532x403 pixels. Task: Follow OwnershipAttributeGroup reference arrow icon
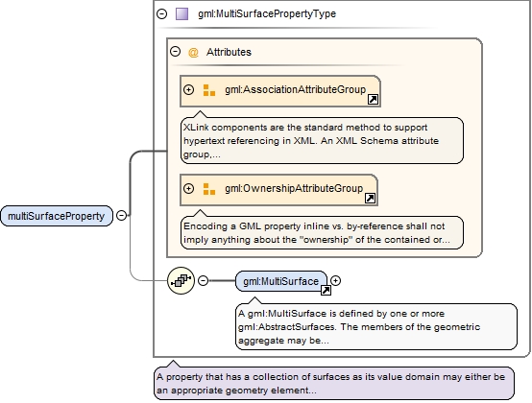pos(370,199)
